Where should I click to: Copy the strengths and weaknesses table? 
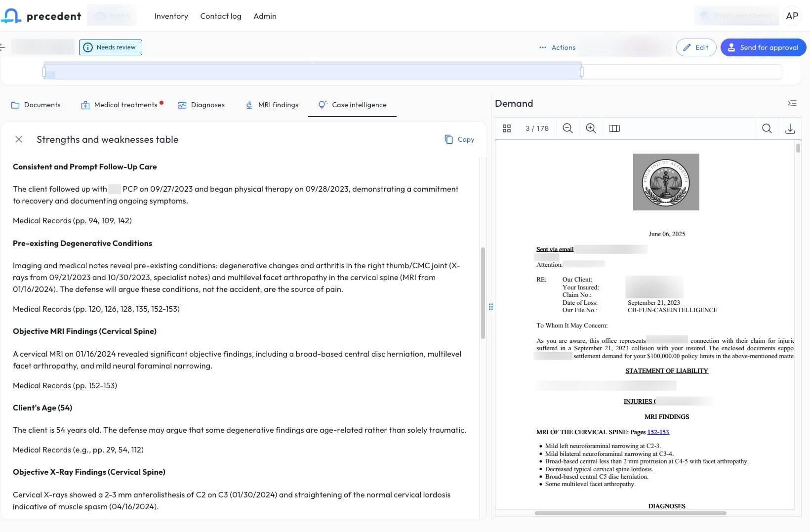pyautogui.click(x=459, y=139)
